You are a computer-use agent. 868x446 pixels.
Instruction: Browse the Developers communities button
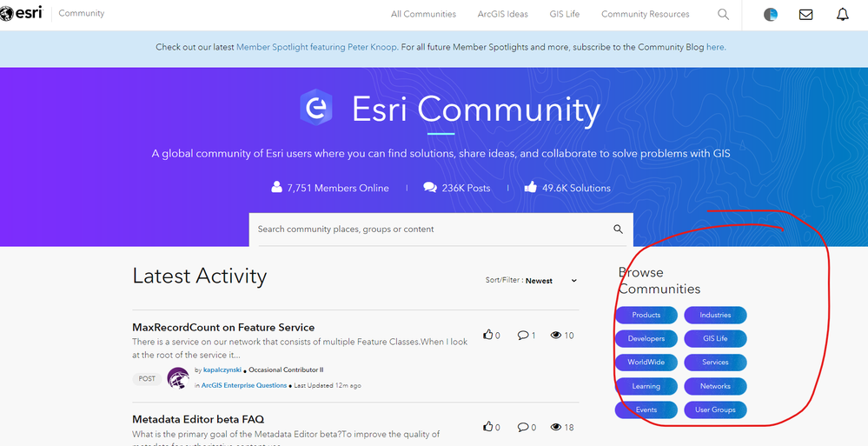pyautogui.click(x=646, y=338)
